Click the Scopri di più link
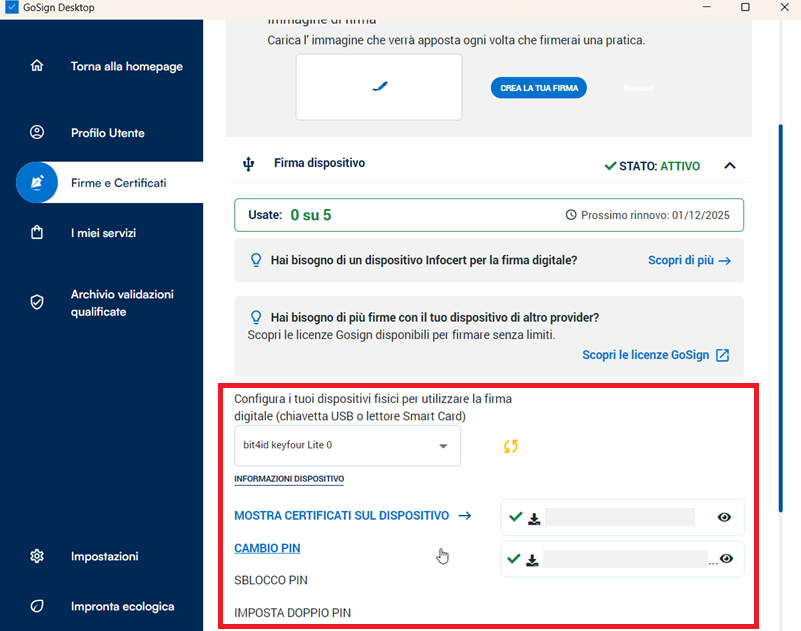The height and width of the screenshot is (631, 801). click(x=689, y=260)
